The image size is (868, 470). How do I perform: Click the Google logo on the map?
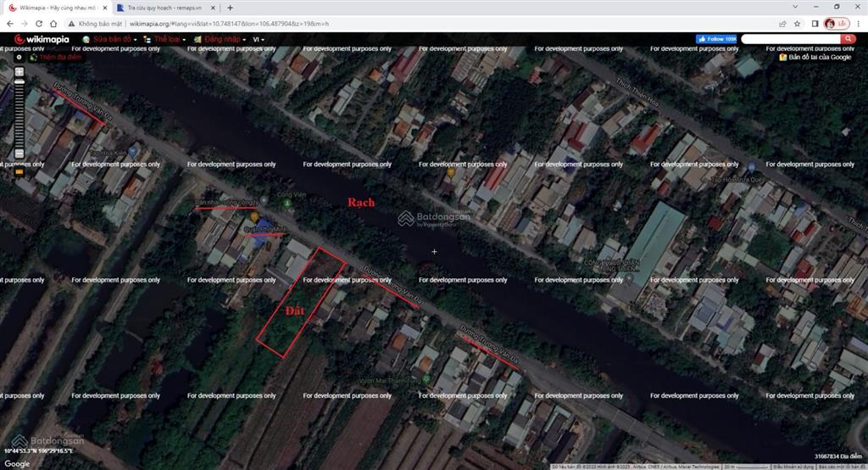17,464
